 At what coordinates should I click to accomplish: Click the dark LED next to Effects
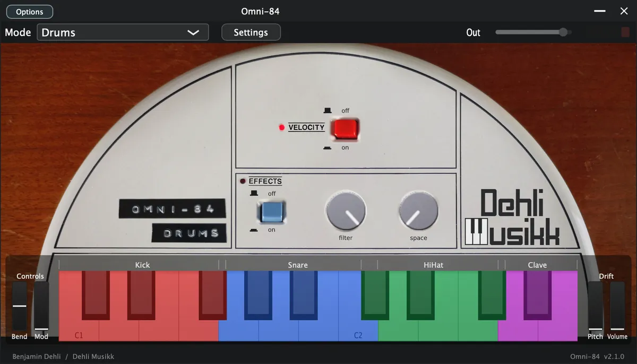243,181
